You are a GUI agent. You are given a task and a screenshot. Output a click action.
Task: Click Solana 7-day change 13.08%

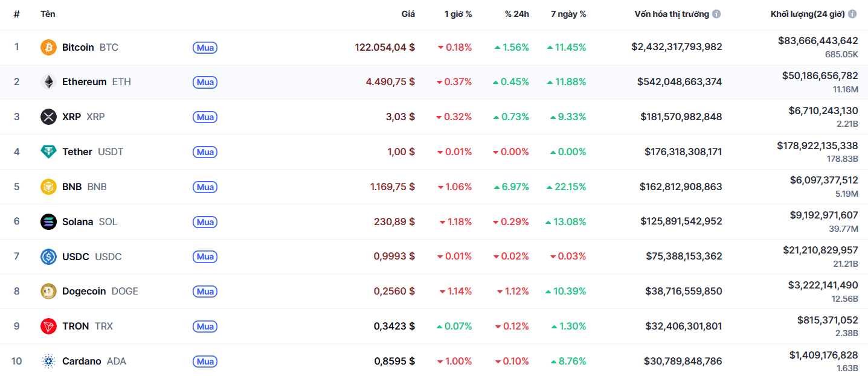tap(565, 222)
